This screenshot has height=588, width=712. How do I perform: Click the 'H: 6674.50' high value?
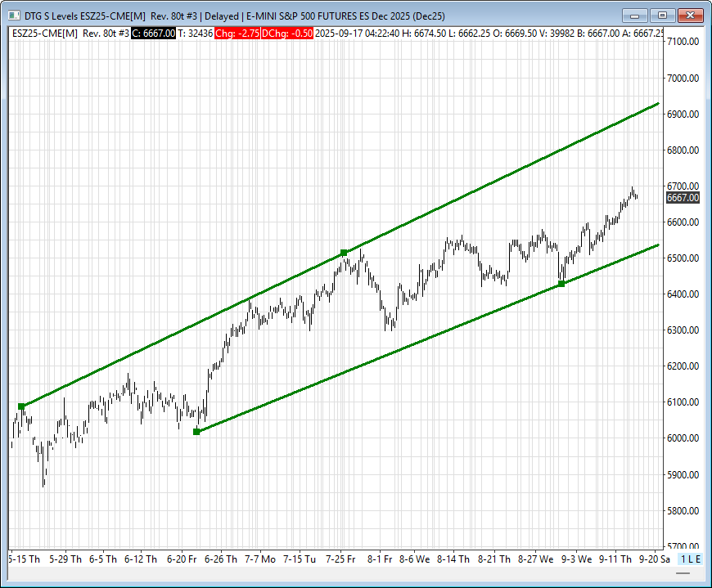[424, 33]
